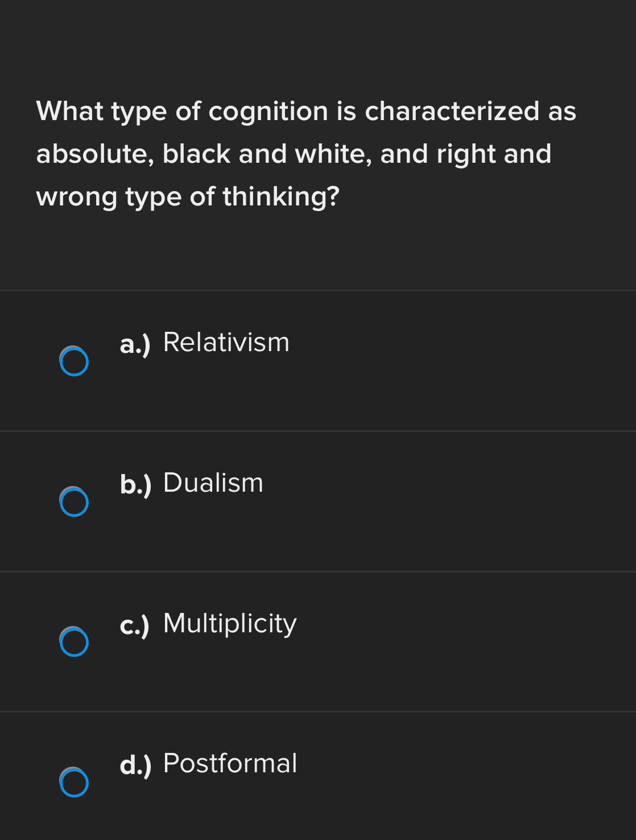
Task: Click the answer text Relativism
Action: click(226, 342)
